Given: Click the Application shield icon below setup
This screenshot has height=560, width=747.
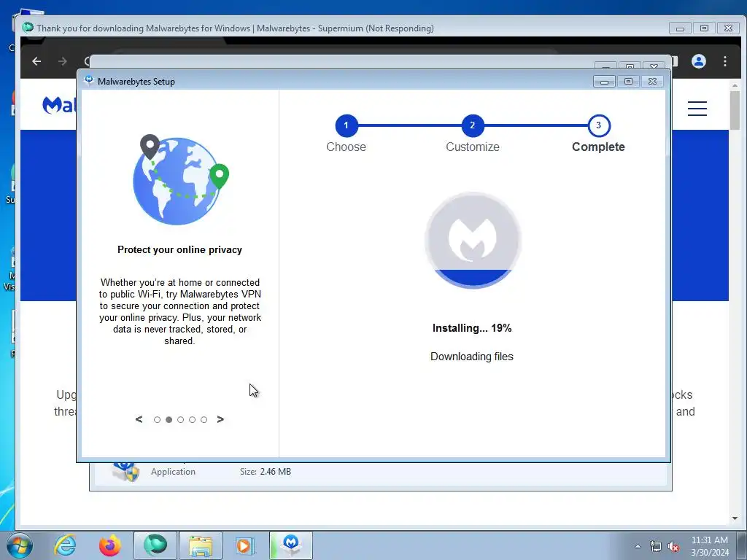Looking at the screenshot, I should point(125,470).
